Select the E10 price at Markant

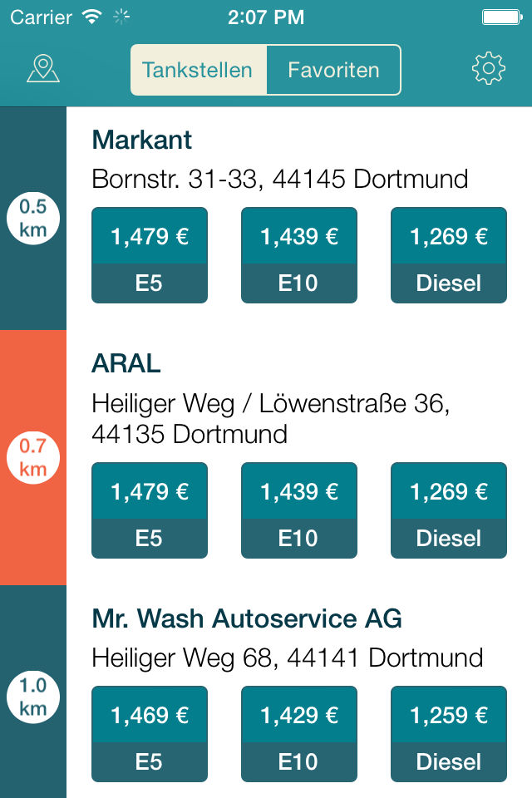299,255
